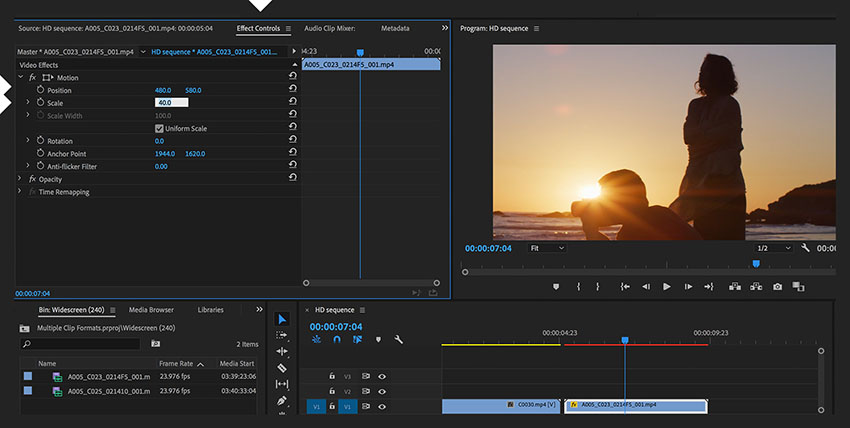Viewport: 850px width, 428px height.
Task: Click the Scale value field showing 40.0
Action: tap(171, 103)
